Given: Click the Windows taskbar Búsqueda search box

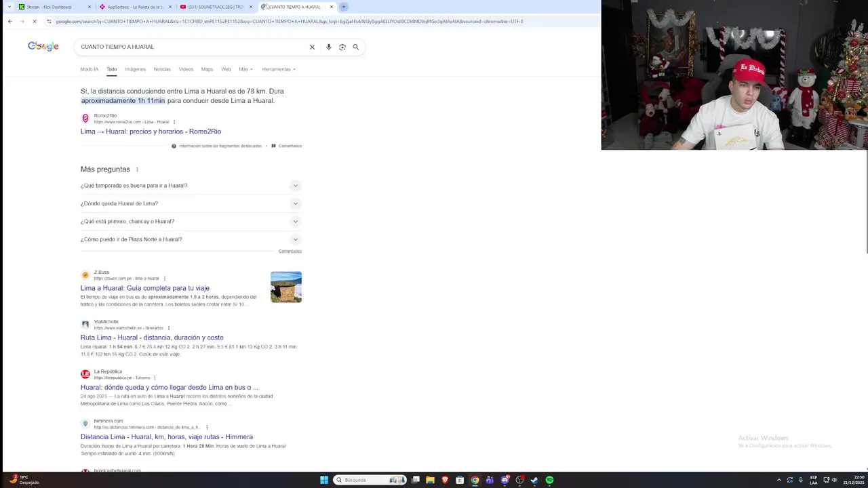Looking at the screenshot, I should coord(370,480).
